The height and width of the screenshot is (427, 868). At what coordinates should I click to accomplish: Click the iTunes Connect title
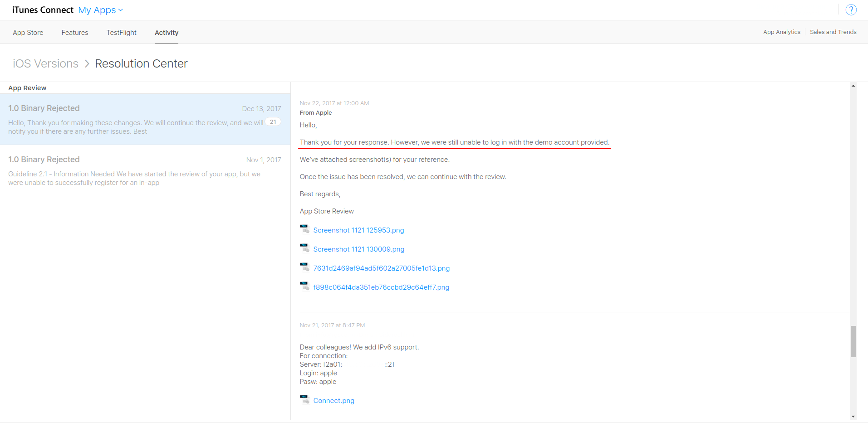click(43, 10)
